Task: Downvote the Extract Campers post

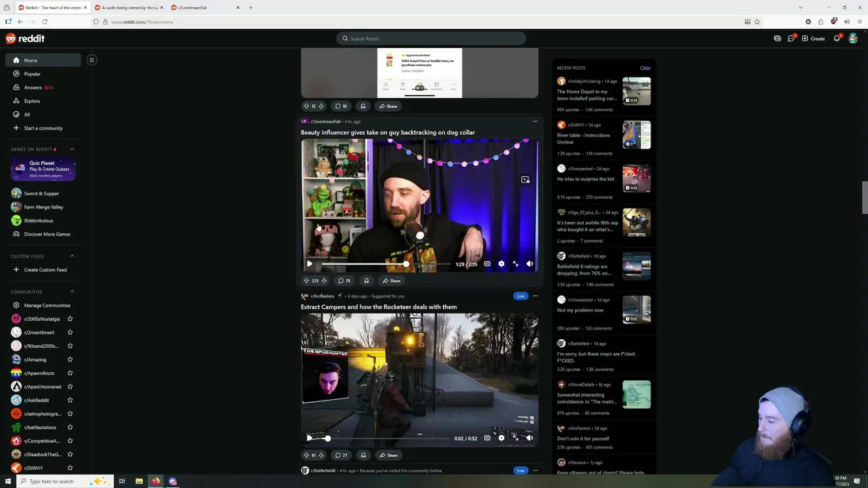Action: [x=321, y=455]
